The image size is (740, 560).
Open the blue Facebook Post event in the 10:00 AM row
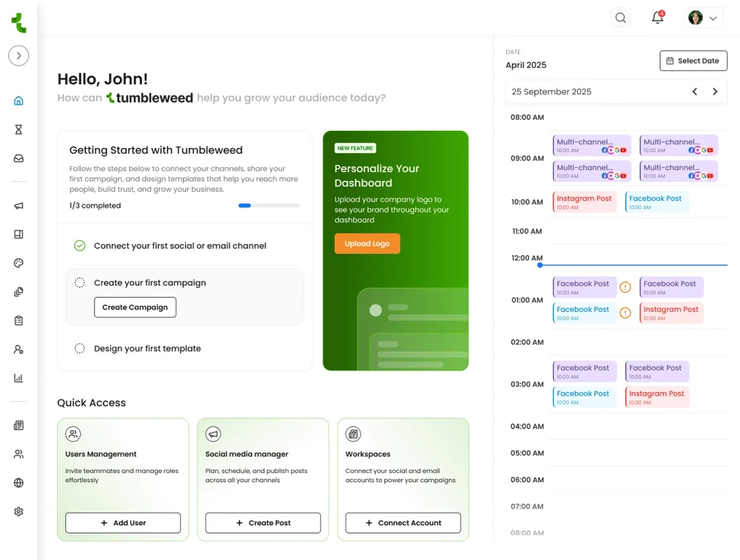(657, 202)
